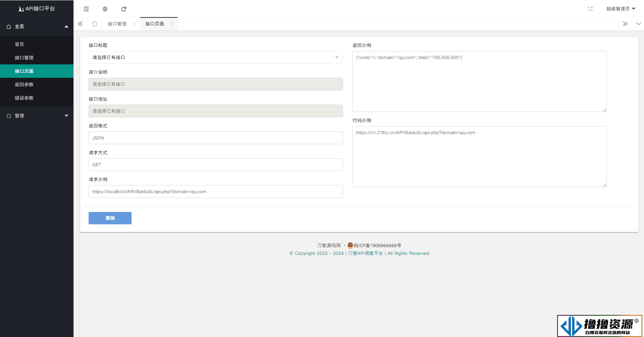Click the scroll tabs left double-arrow
The height and width of the screenshot is (337, 644).
coord(80,24)
